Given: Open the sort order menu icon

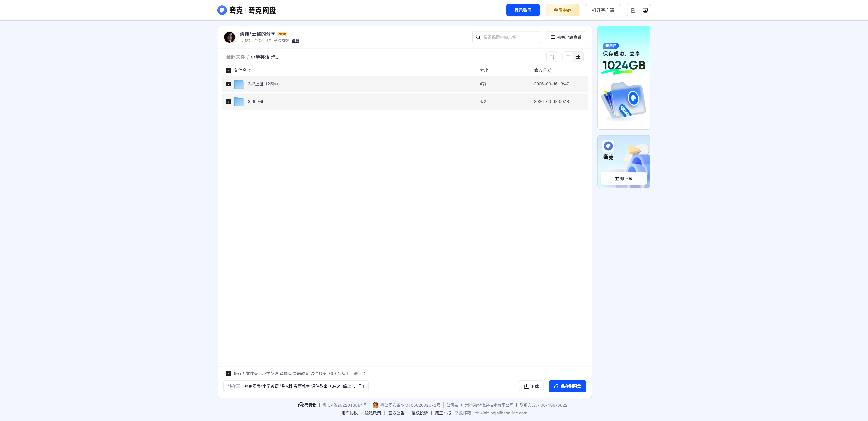Looking at the screenshot, I should 552,57.
